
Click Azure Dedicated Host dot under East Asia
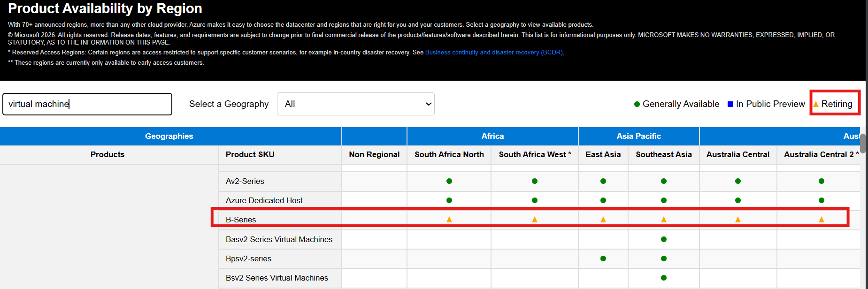(603, 200)
